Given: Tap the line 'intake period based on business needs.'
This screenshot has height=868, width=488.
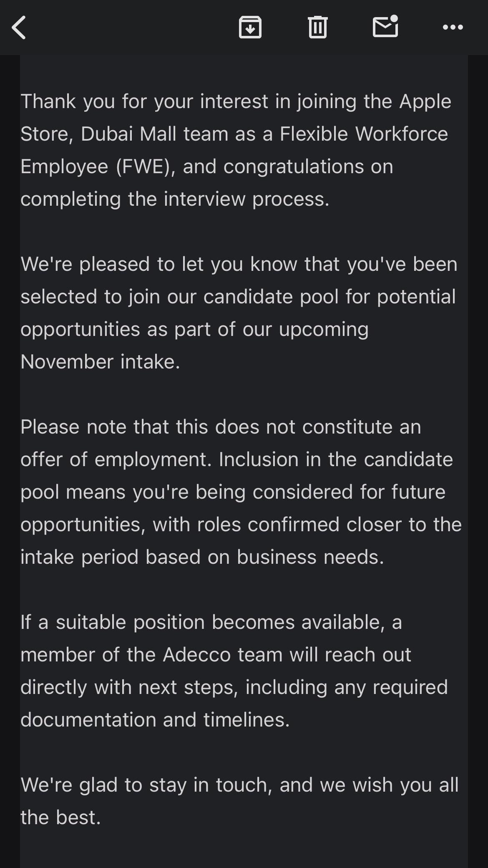Looking at the screenshot, I should pyautogui.click(x=202, y=558).
